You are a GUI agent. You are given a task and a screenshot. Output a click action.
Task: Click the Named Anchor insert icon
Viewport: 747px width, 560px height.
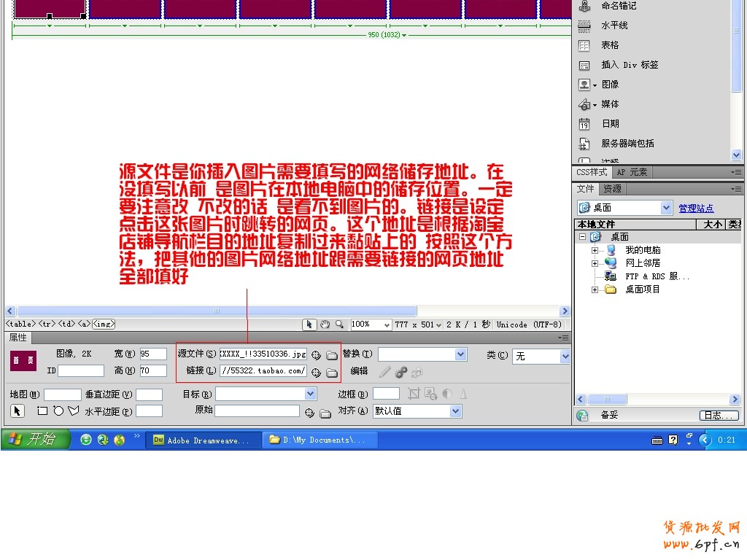[x=584, y=6]
